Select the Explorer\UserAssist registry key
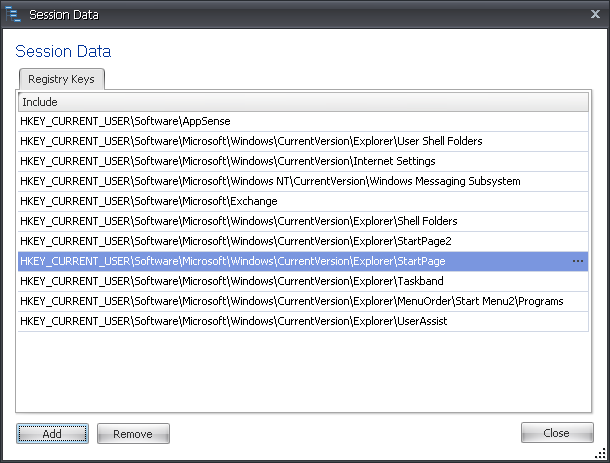 point(303,321)
